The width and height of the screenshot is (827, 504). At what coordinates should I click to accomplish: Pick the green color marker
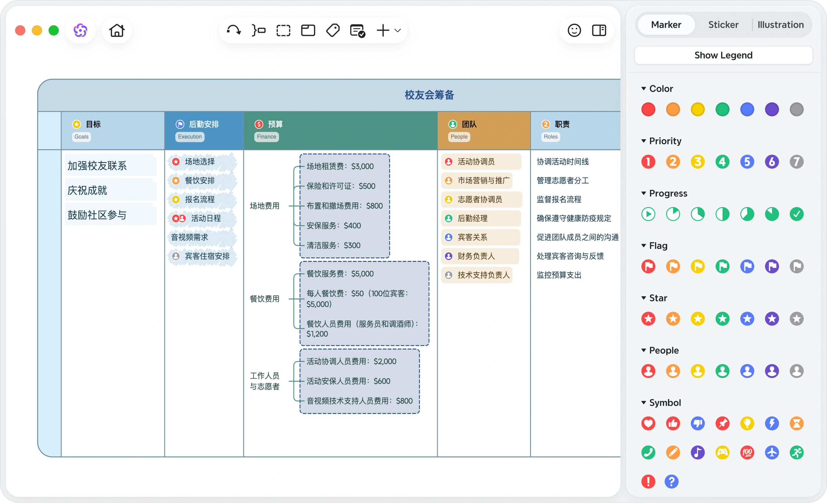(x=722, y=109)
